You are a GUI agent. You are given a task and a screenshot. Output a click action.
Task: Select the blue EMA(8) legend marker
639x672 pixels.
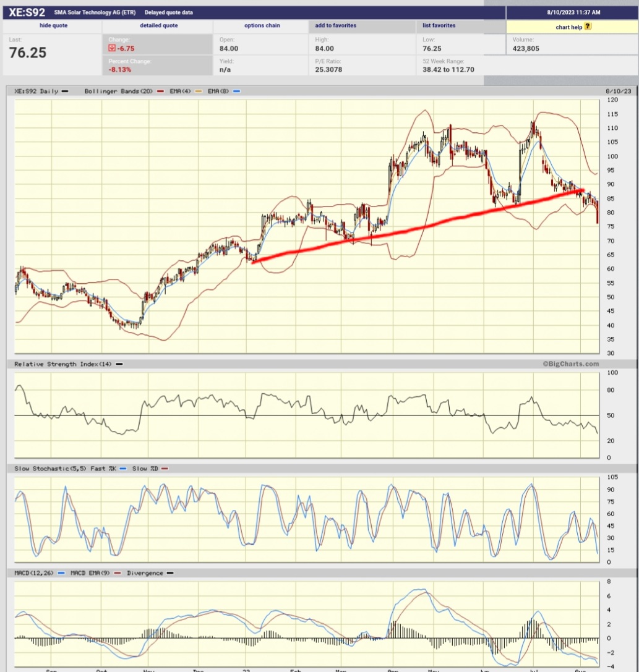click(238, 91)
